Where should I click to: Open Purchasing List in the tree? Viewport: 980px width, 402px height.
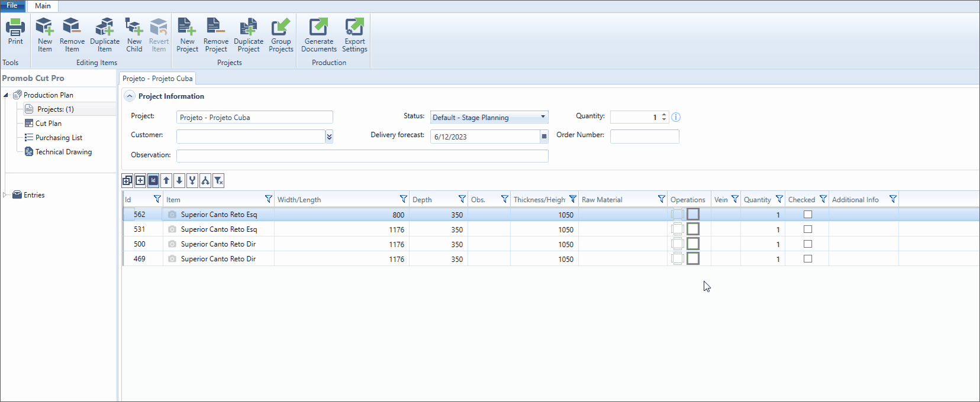click(59, 138)
